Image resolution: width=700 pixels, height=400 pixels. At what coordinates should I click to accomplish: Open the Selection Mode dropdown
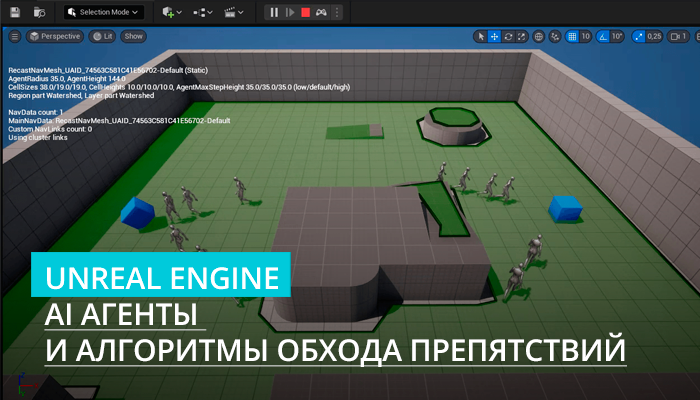click(x=104, y=12)
